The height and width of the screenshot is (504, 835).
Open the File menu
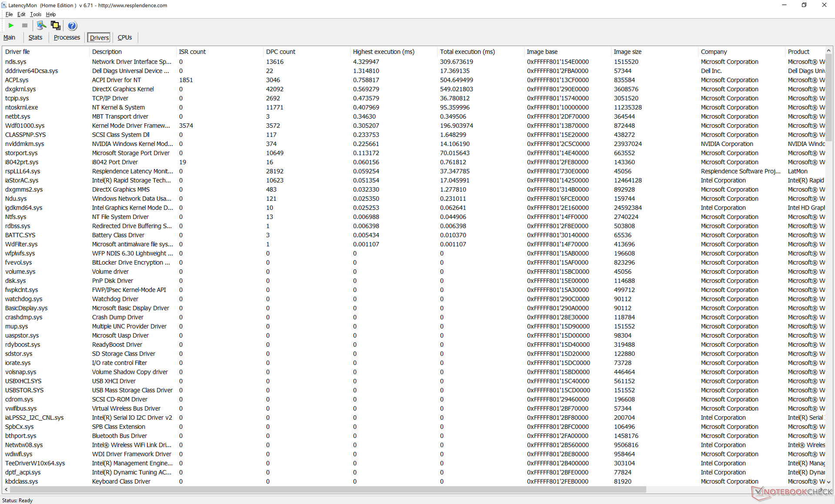(x=9, y=14)
